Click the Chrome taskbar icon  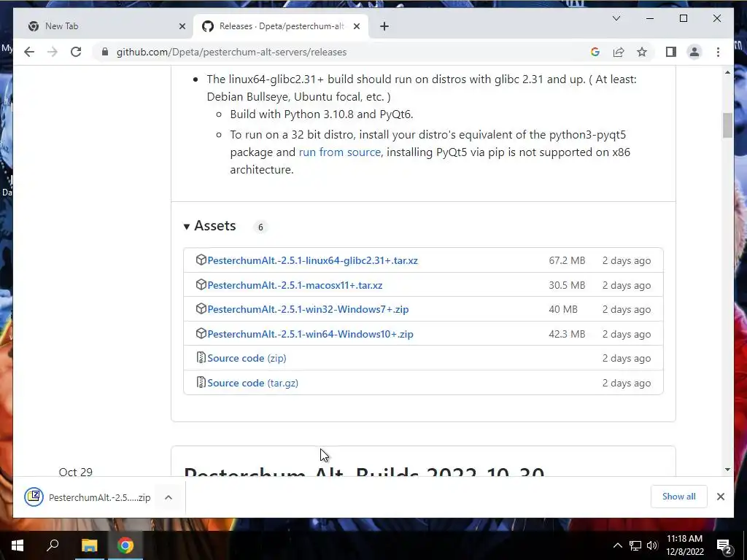[x=125, y=545]
